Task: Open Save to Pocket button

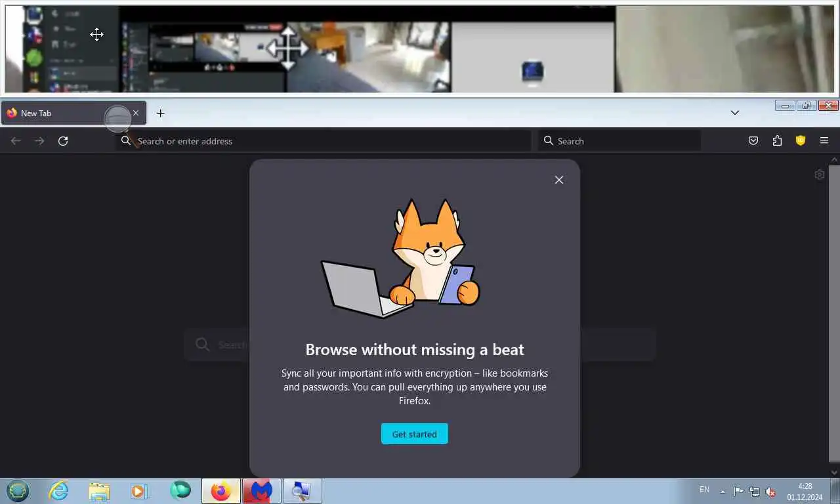Action: click(x=753, y=140)
